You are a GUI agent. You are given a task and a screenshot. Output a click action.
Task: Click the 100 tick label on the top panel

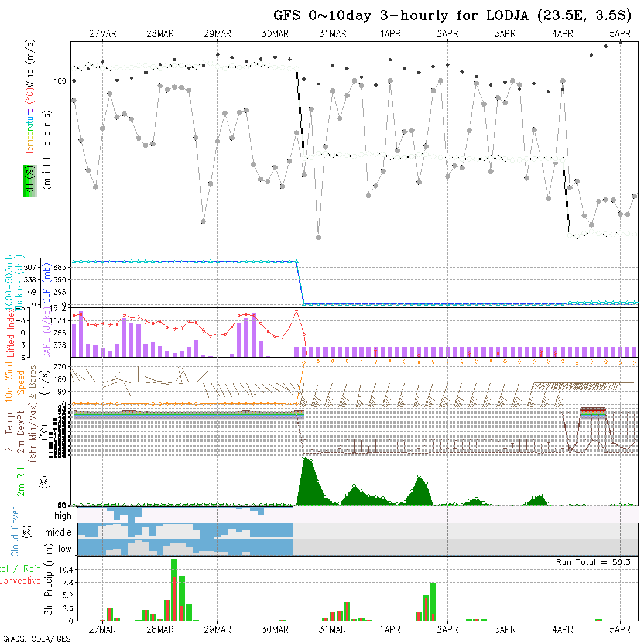[x=60, y=81]
